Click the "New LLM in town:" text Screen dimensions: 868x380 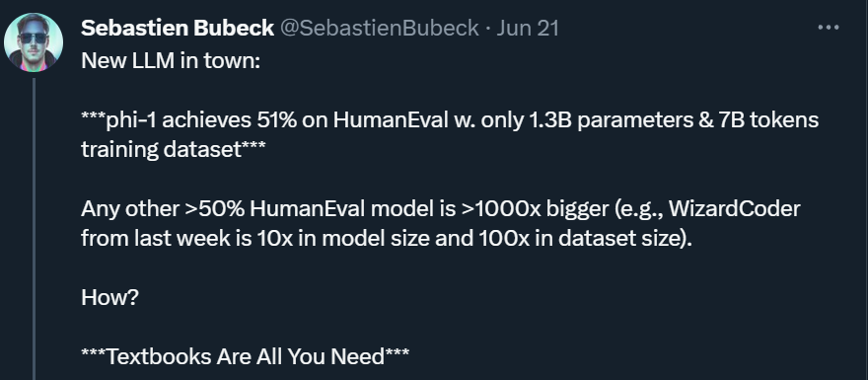click(x=171, y=61)
